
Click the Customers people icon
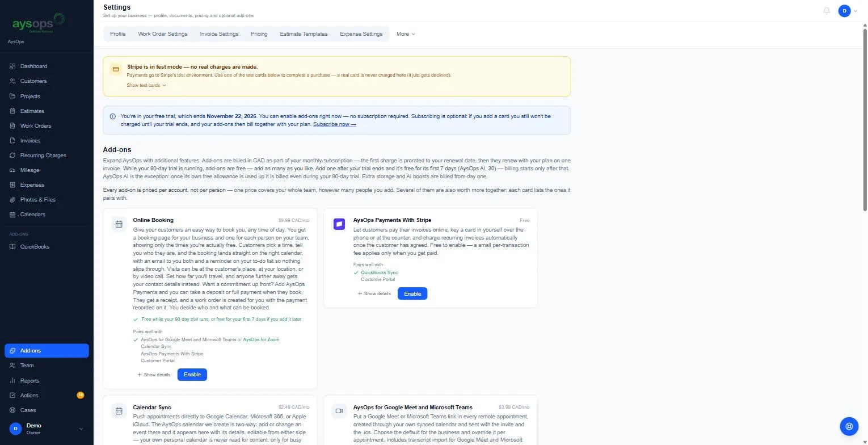12,81
